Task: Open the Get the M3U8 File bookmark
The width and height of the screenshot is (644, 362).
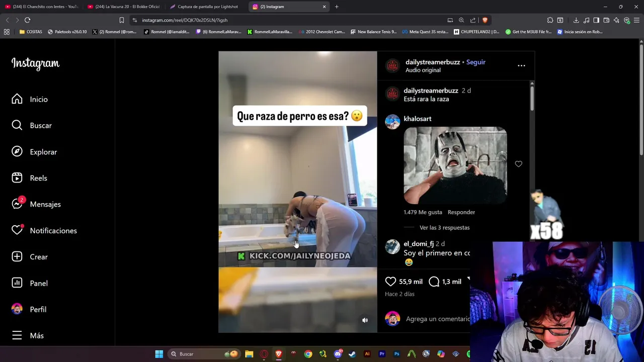Action: tap(529, 32)
